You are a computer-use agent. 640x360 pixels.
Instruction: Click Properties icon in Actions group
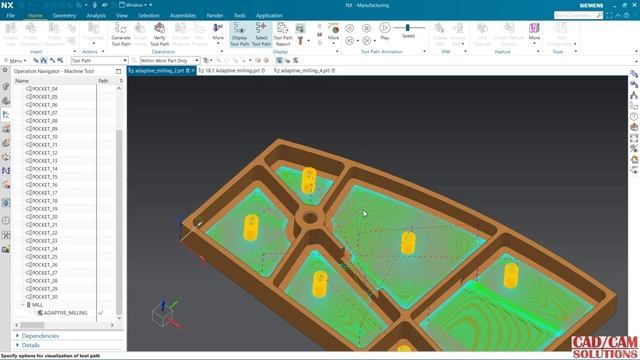tap(93, 33)
